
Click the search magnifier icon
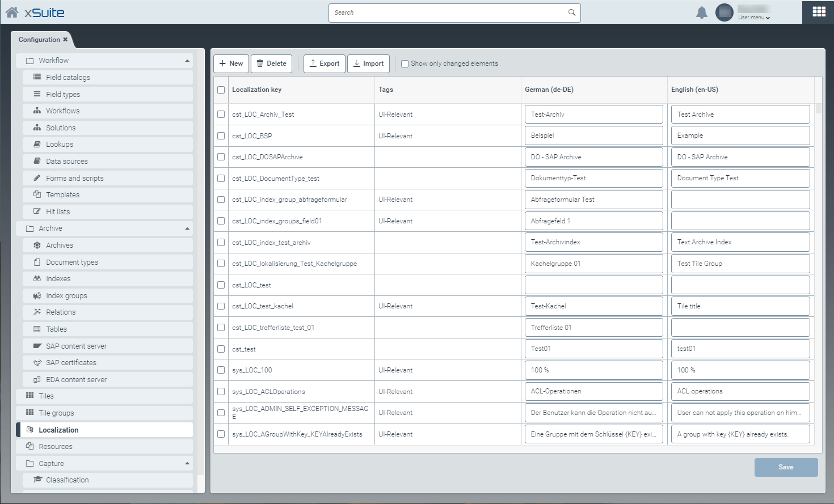coord(571,12)
